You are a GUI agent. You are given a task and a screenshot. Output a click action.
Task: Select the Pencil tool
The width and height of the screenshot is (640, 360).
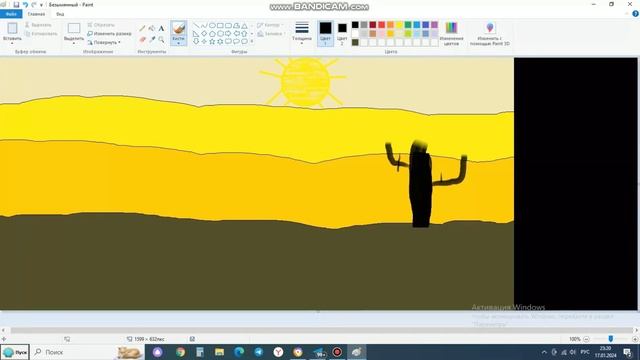[142, 28]
